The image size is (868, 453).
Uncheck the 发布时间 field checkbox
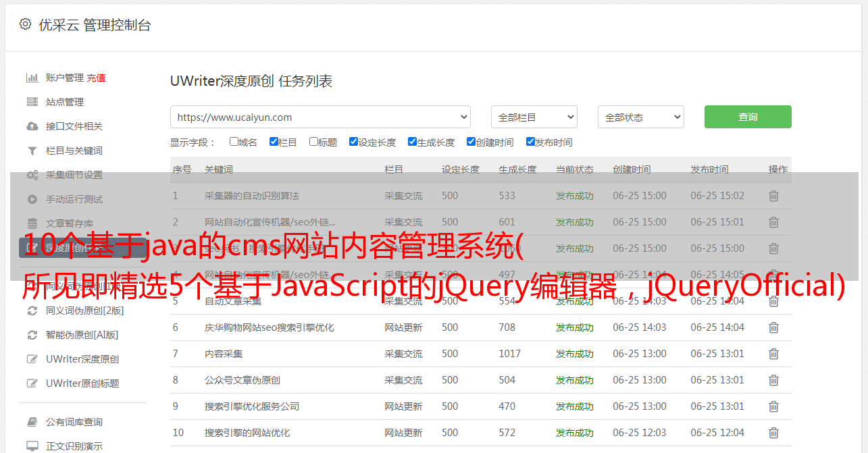pyautogui.click(x=530, y=142)
